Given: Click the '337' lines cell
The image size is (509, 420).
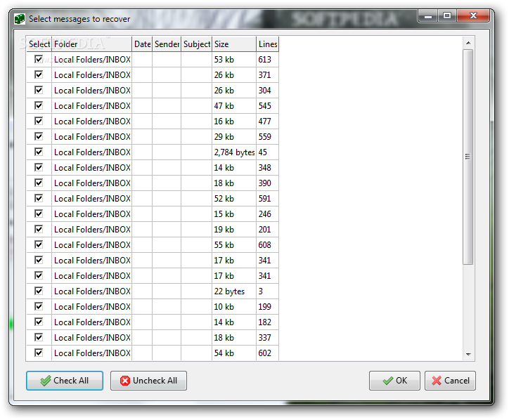Looking at the screenshot, I should tap(267, 338).
